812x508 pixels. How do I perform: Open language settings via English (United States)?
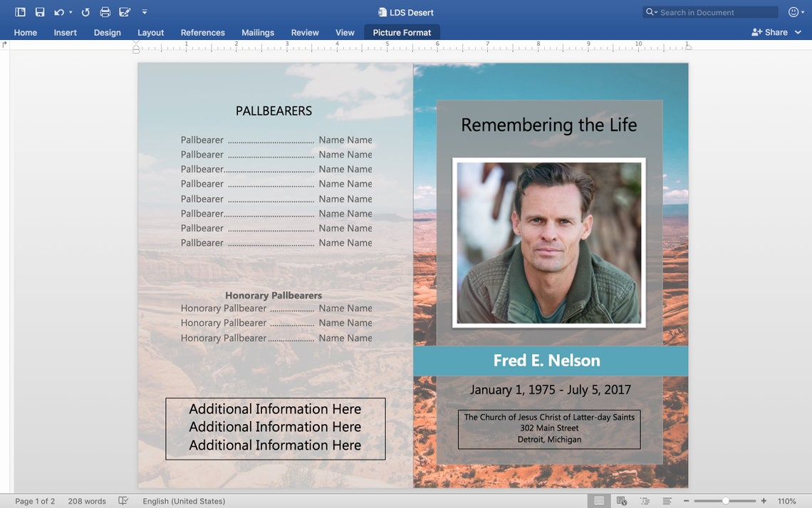(184, 501)
